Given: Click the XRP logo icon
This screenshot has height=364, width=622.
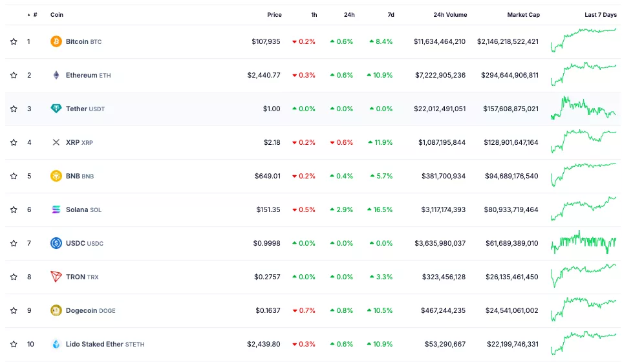Looking at the screenshot, I should tap(56, 142).
